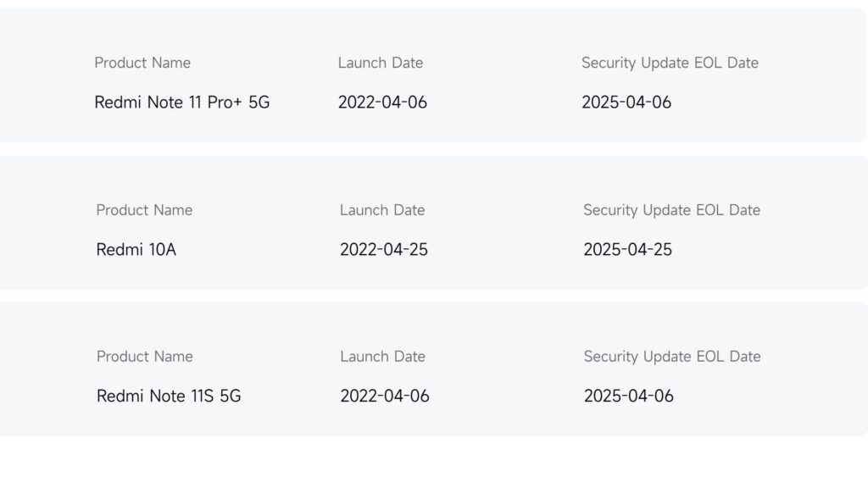Click the Redmi 10A product name

(136, 250)
